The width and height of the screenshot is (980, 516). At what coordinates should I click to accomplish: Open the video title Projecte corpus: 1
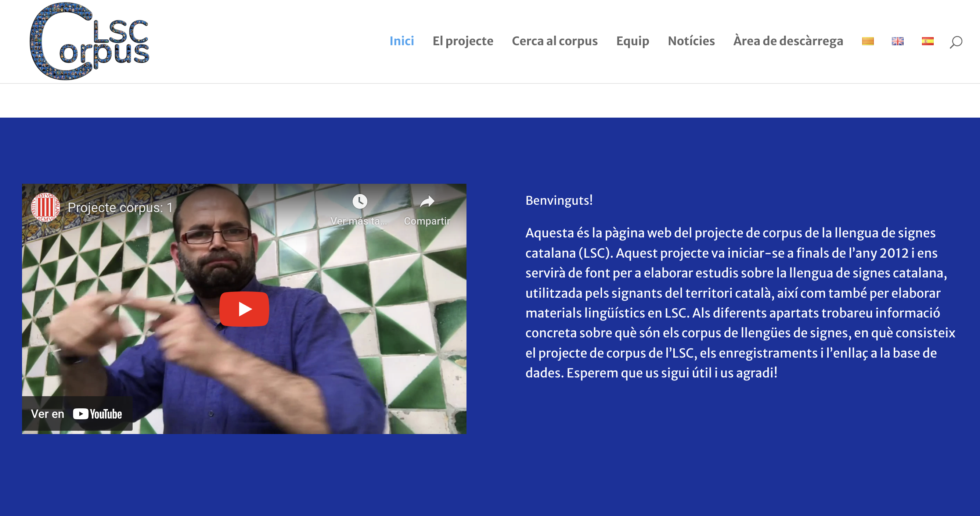tap(120, 208)
